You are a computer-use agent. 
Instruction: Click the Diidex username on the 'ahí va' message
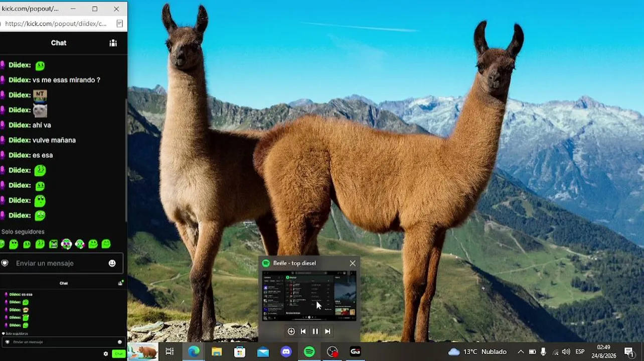point(20,125)
